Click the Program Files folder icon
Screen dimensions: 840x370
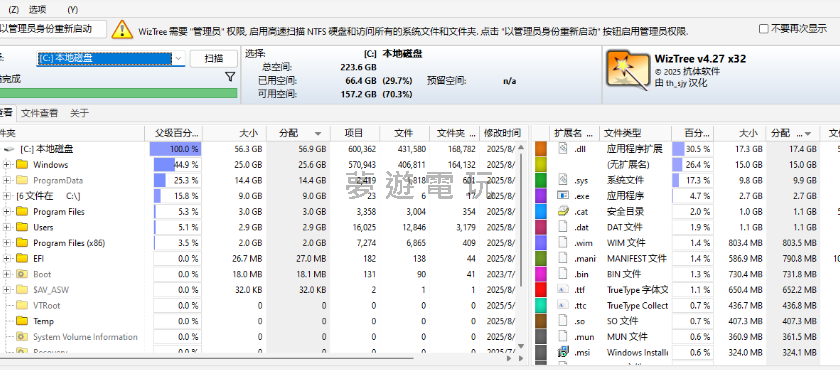coord(22,212)
